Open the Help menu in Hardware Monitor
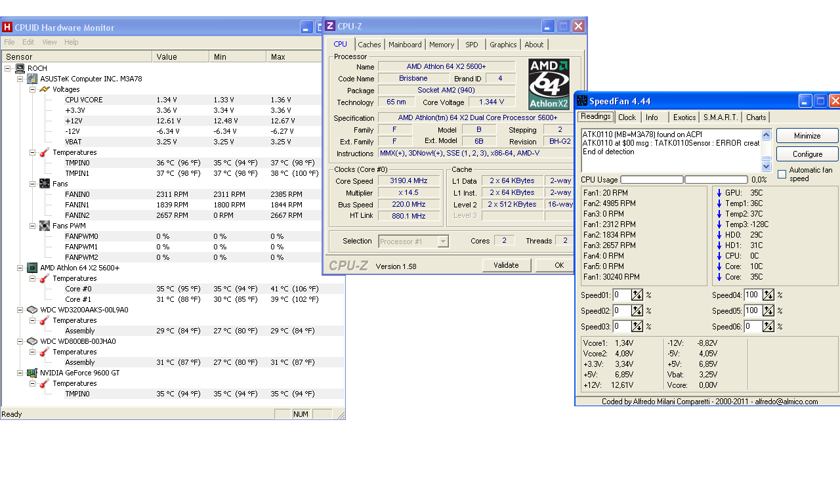 pyautogui.click(x=72, y=42)
